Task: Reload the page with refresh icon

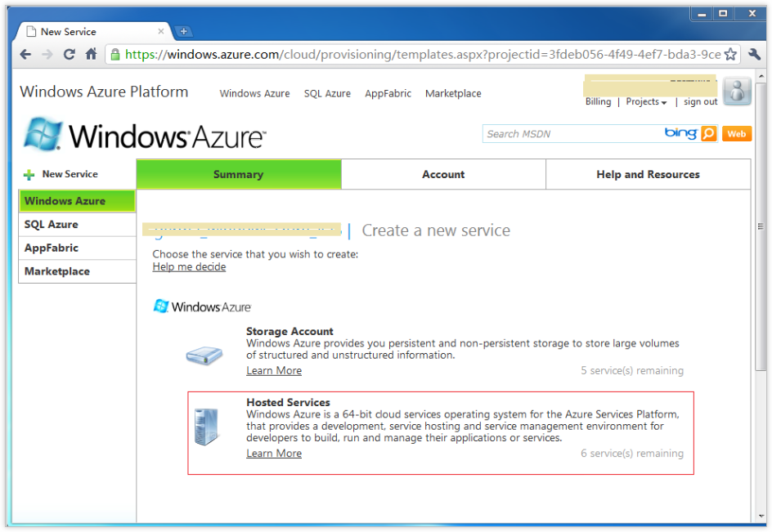Action: coord(69,54)
